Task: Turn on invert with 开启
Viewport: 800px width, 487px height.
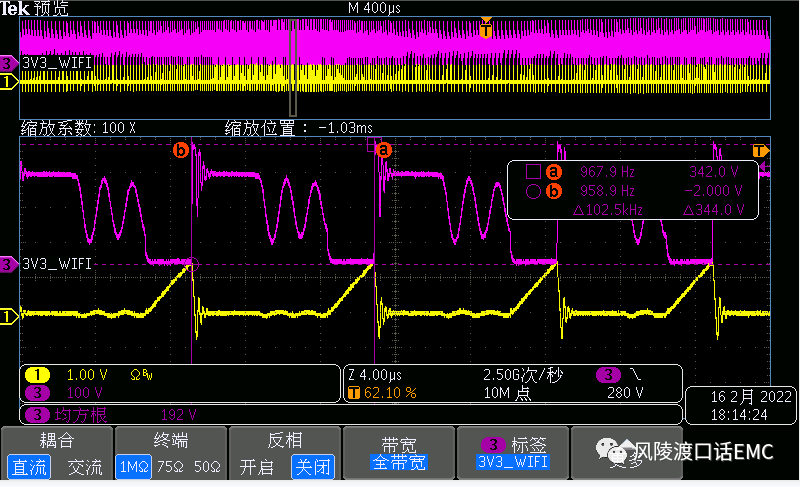Action: (256, 467)
